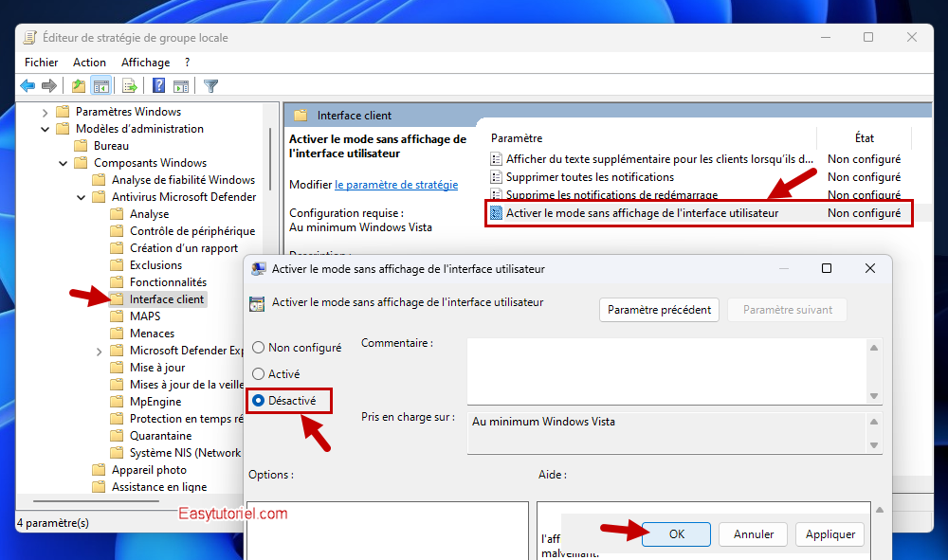
Task: Open the 'le paramètre de stratégie' link
Action: 396,185
